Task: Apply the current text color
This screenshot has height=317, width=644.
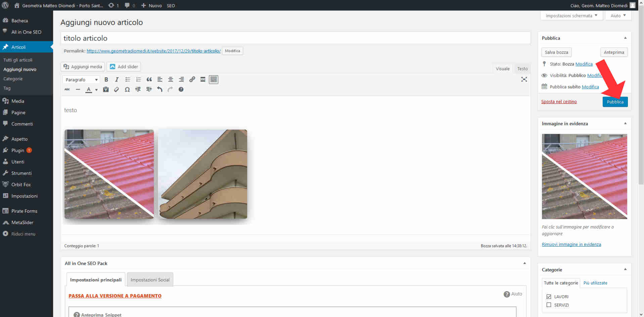Action: [x=89, y=90]
